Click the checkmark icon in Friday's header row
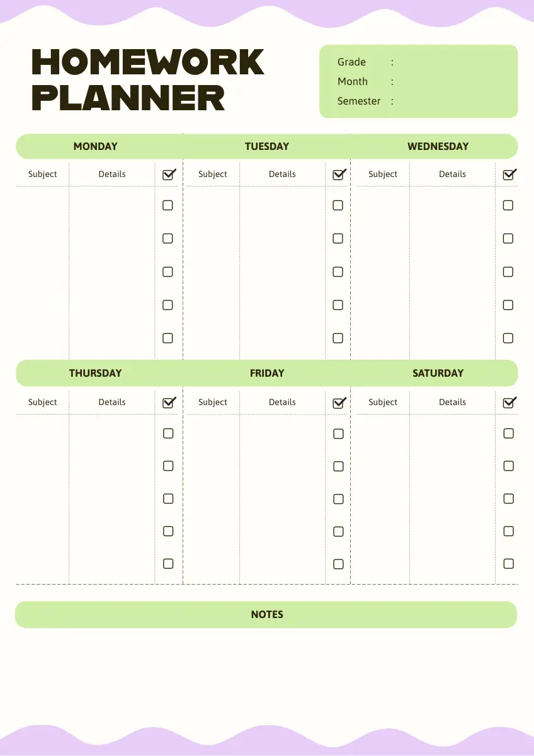Screen dimensions: 534x756 339,403
